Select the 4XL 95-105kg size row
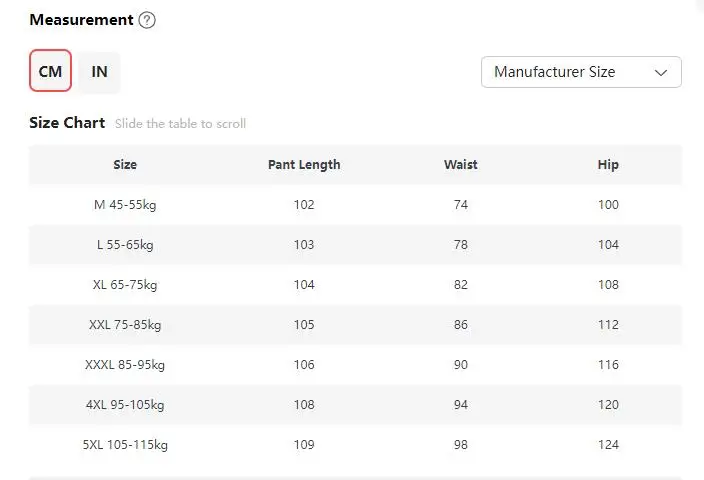The height and width of the screenshot is (480, 704). coord(355,405)
